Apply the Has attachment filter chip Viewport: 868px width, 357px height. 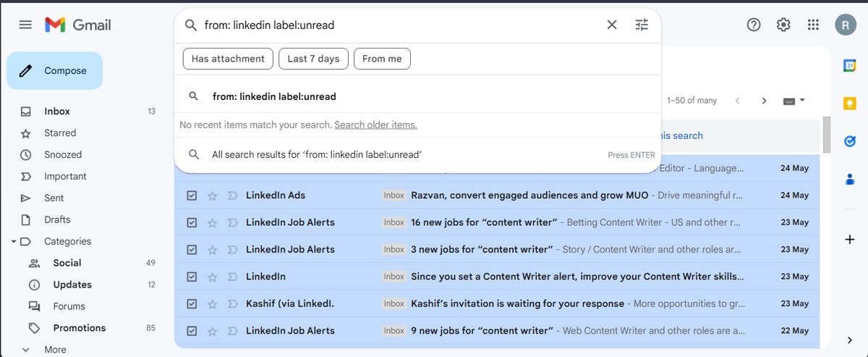tap(228, 59)
